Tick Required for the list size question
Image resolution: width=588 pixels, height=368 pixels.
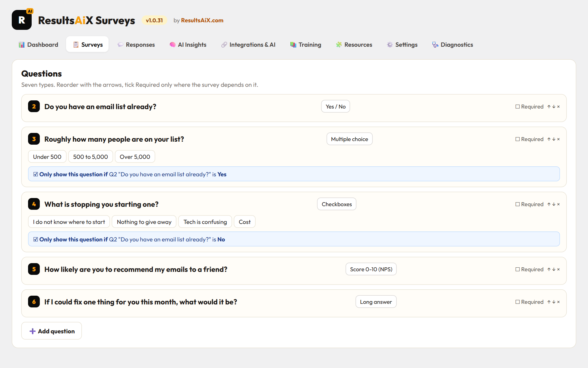click(x=518, y=139)
